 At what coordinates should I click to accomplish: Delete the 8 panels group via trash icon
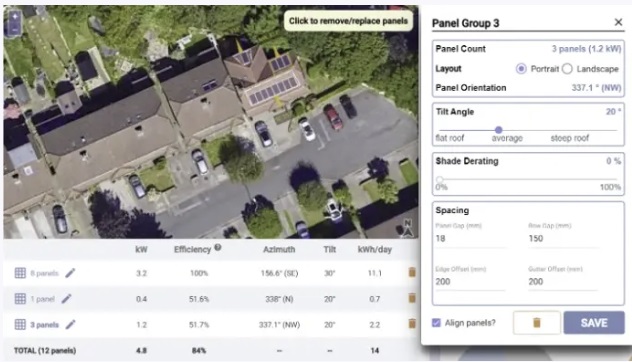412,273
